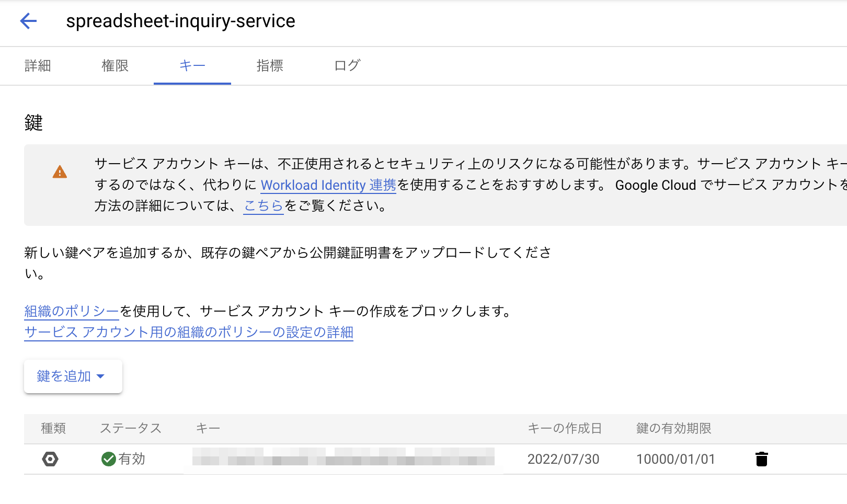Screen dimensions: 847x504
Task: Open the 指標 tab
Action: click(270, 66)
